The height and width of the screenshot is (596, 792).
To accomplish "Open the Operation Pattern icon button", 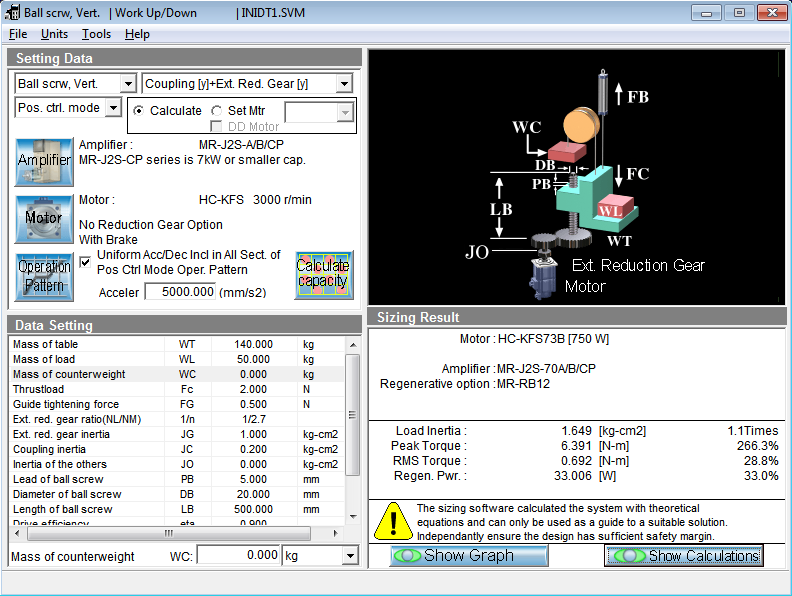I will (44, 277).
